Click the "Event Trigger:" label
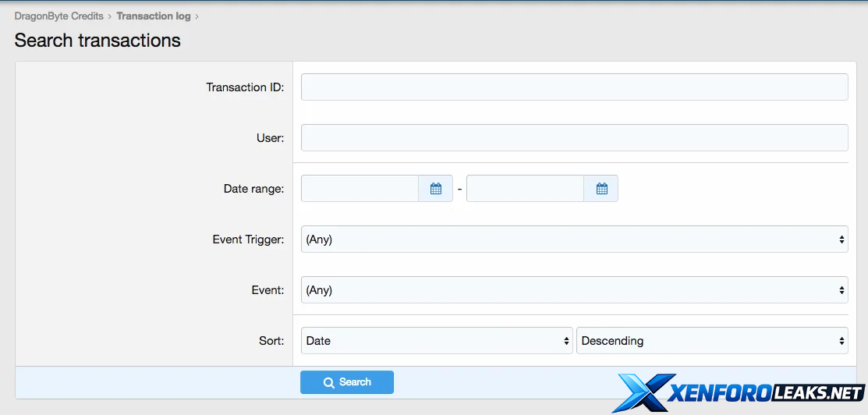The width and height of the screenshot is (868, 415). pos(248,239)
